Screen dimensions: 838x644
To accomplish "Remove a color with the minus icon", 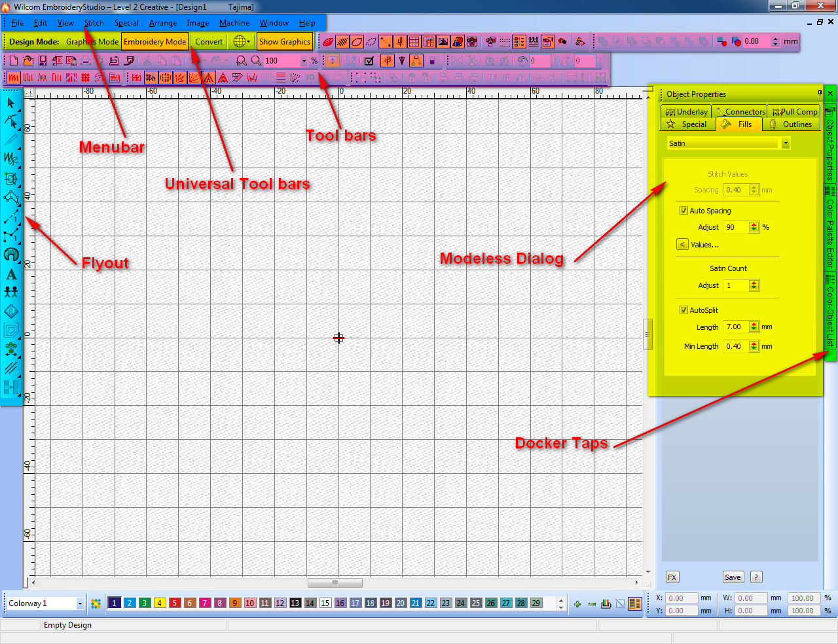I will (592, 604).
